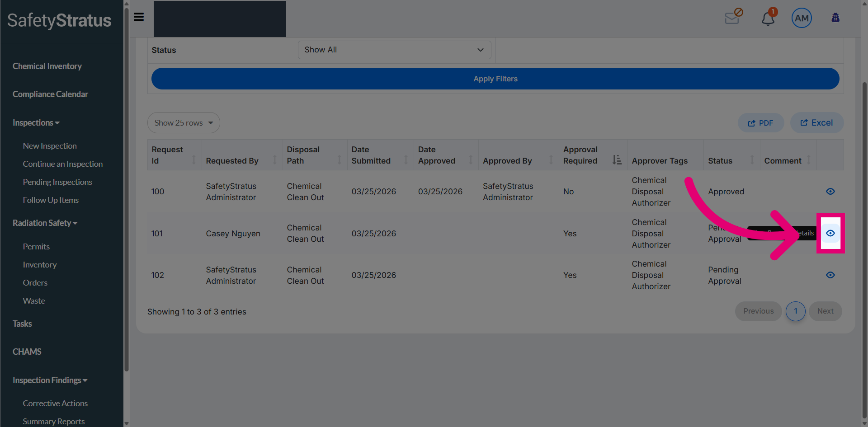
Task: Open the hamburger sidebar menu icon
Action: pos(139,17)
